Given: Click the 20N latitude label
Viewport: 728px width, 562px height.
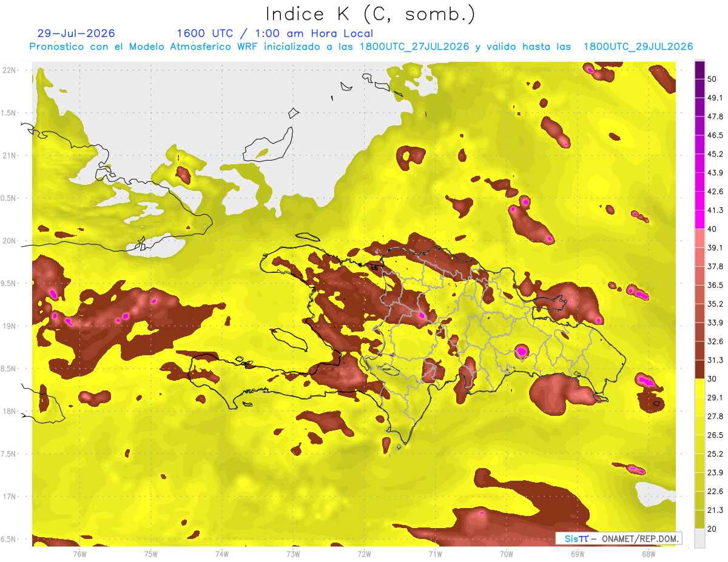Looking at the screenshot, I should pyautogui.click(x=10, y=241).
